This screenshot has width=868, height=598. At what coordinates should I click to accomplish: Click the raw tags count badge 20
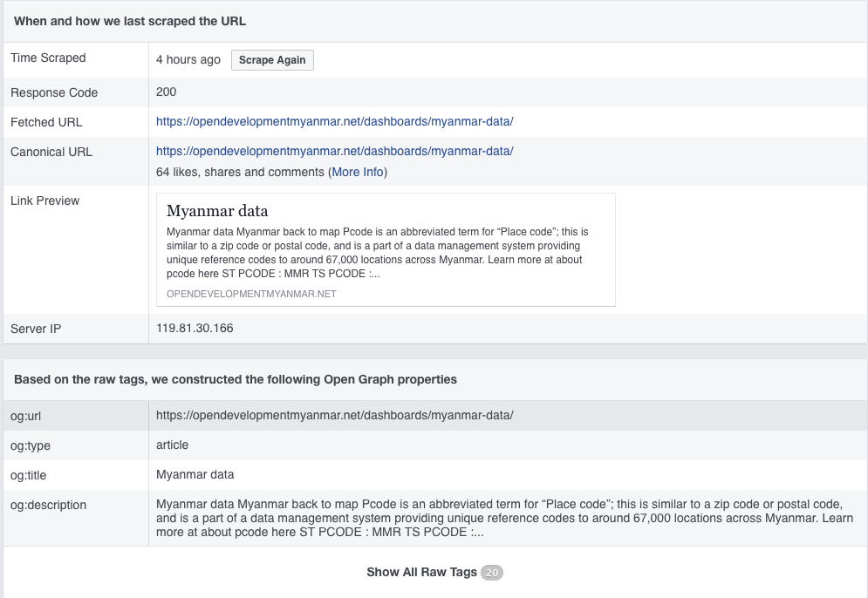pos(492,573)
